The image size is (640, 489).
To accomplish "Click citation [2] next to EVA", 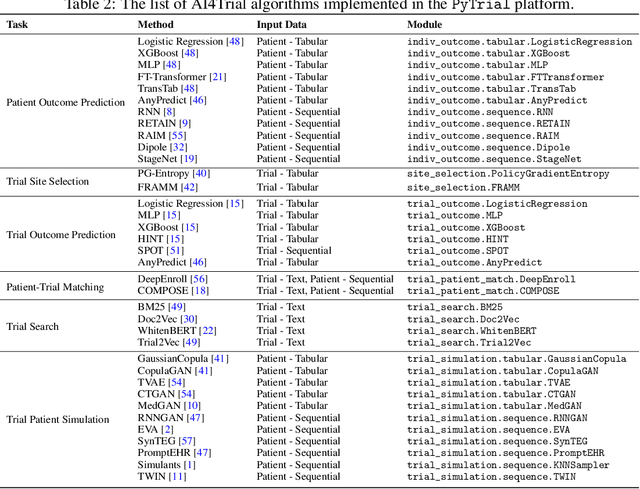I will 167,429.
